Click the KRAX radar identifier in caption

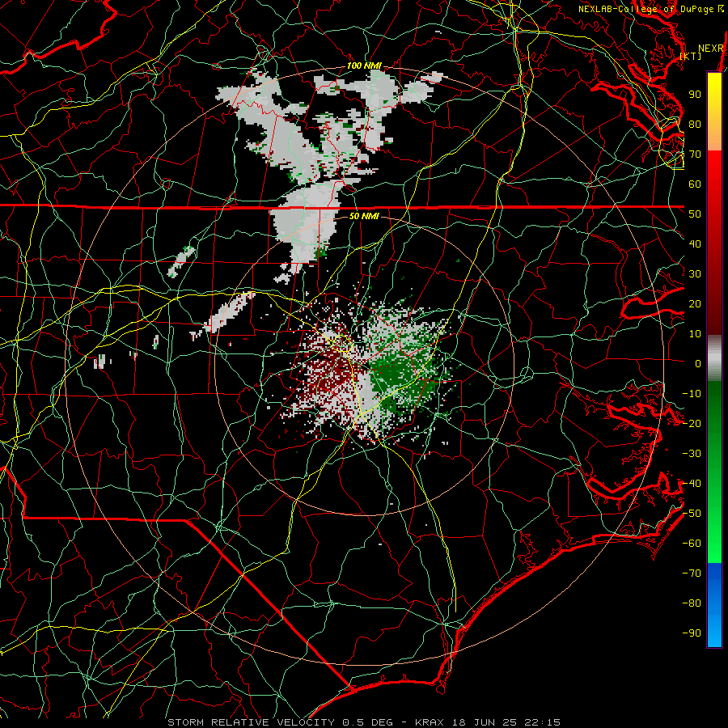click(x=430, y=722)
